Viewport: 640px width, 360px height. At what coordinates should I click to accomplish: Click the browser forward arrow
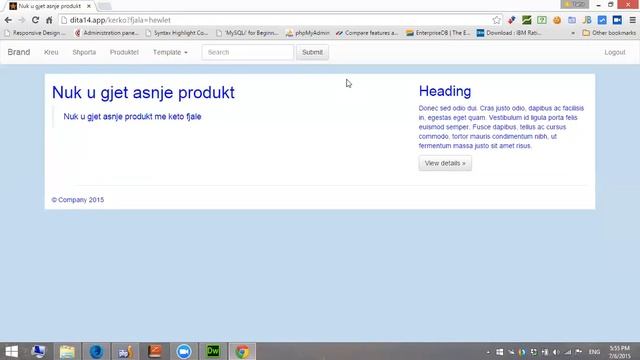[x=22, y=20]
